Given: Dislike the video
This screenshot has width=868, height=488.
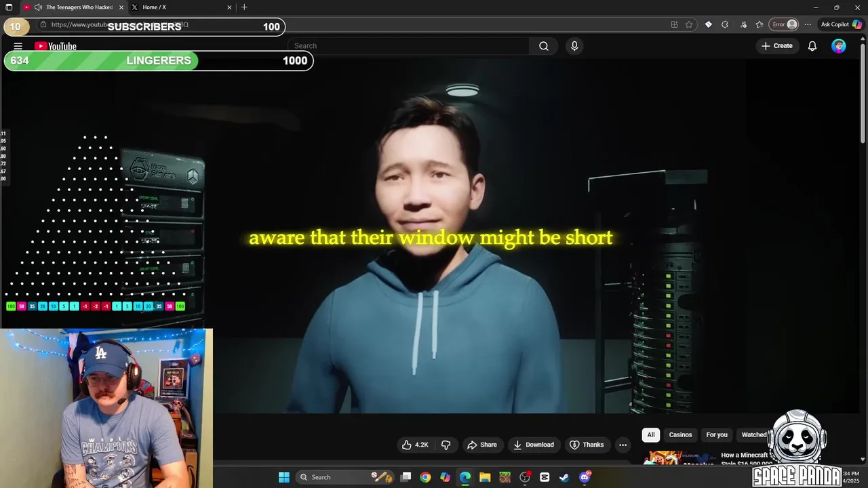Looking at the screenshot, I should [x=446, y=445].
